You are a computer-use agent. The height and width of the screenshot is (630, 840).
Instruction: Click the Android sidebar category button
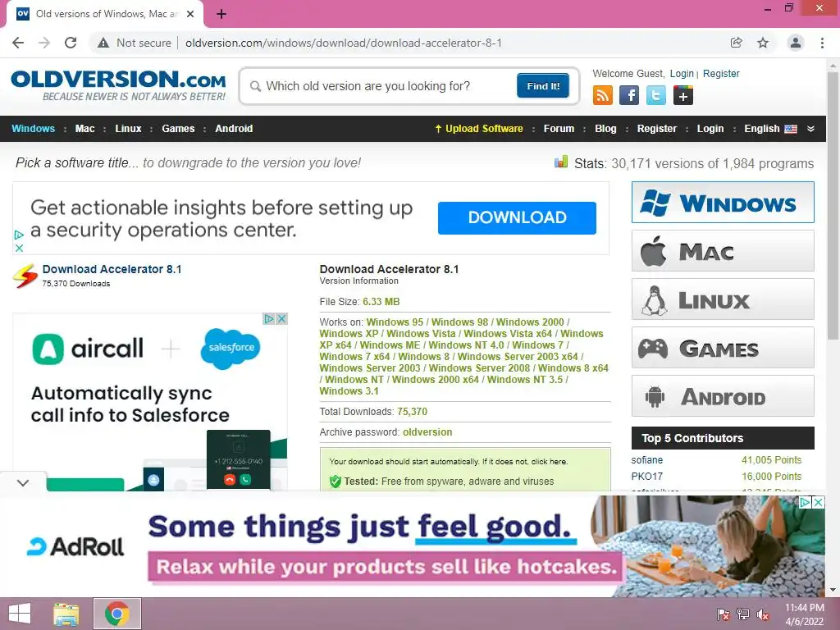point(723,396)
